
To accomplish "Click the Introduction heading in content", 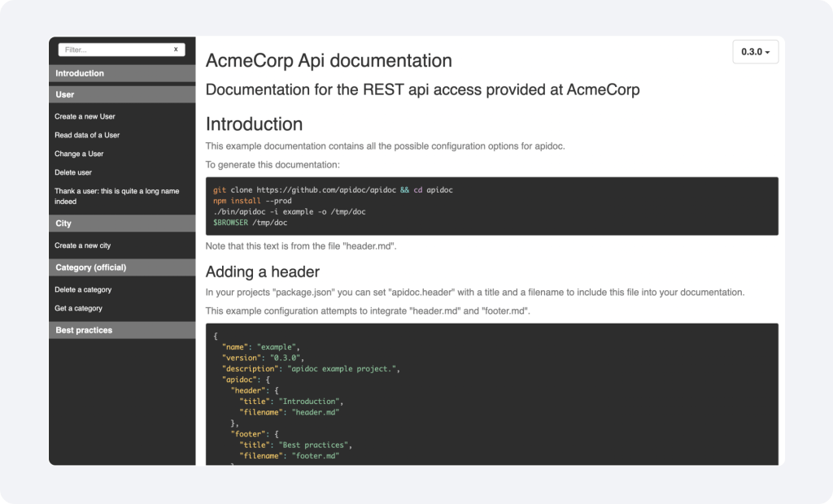I will (254, 124).
